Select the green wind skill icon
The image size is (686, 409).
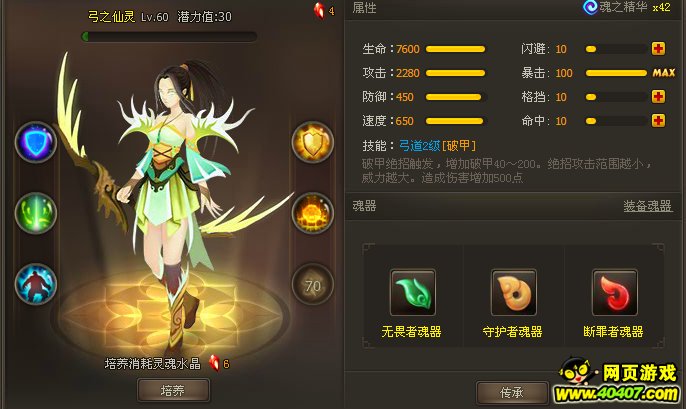pos(36,213)
